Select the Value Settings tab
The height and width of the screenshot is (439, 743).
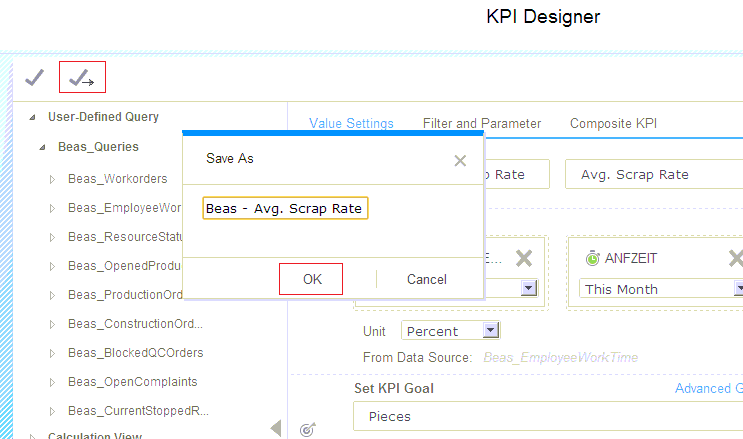pyautogui.click(x=351, y=124)
